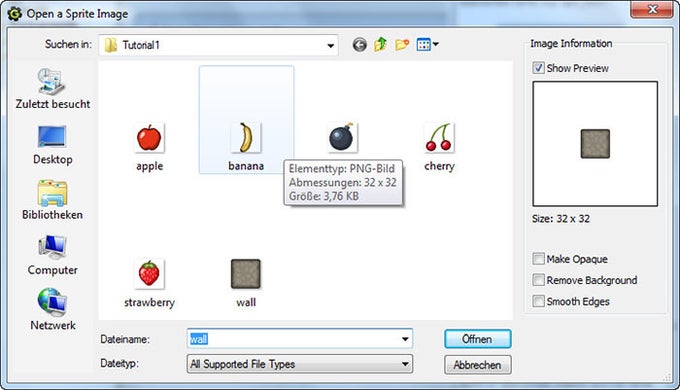Click the strawberry file name label

coord(149,302)
